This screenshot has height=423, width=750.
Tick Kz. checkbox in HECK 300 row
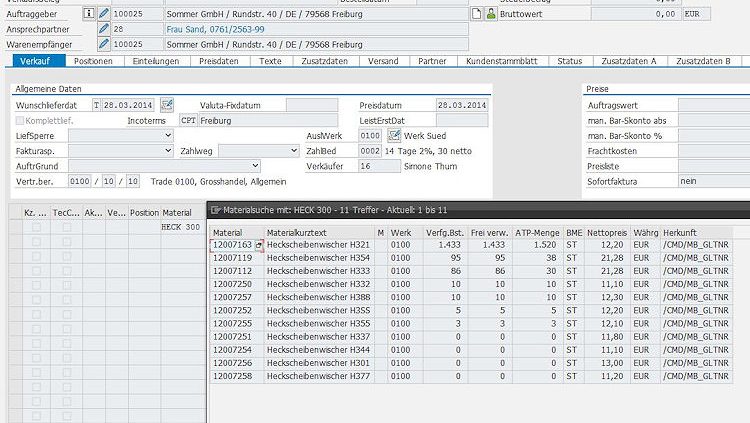[36, 227]
